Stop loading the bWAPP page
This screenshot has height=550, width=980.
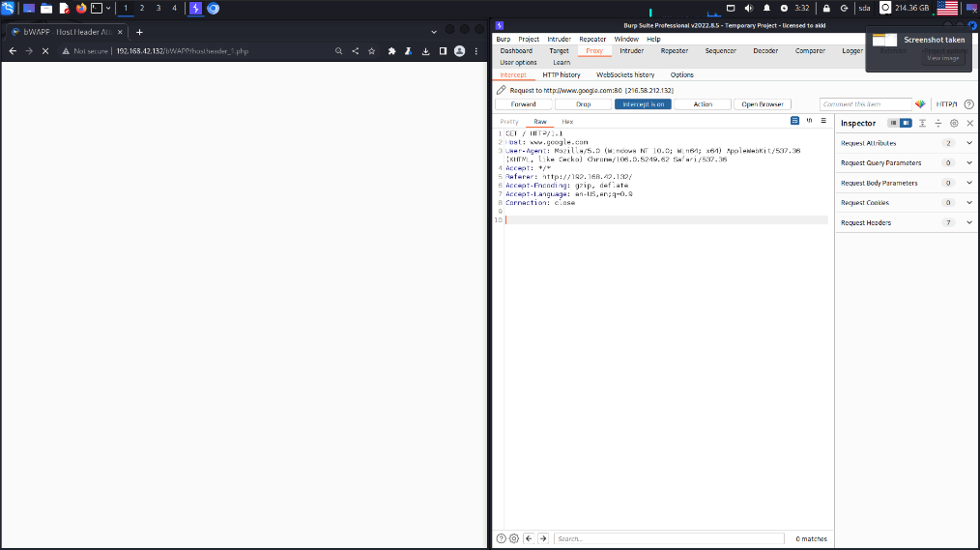click(45, 50)
